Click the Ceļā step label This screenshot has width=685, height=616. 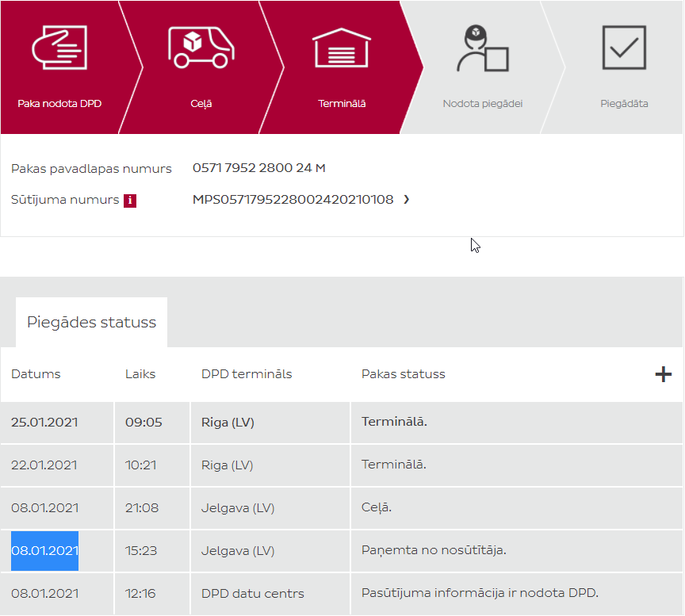click(x=201, y=104)
